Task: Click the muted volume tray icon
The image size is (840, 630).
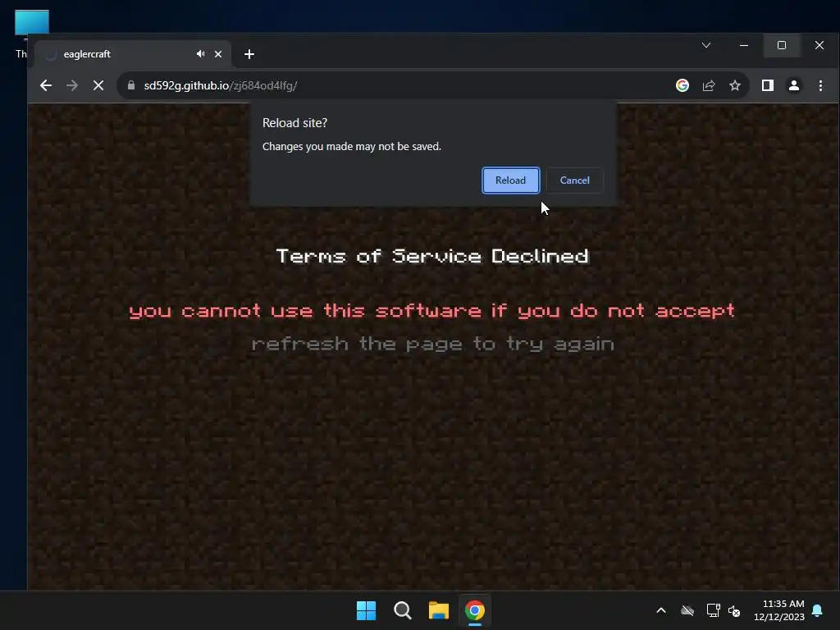Action: point(734,610)
